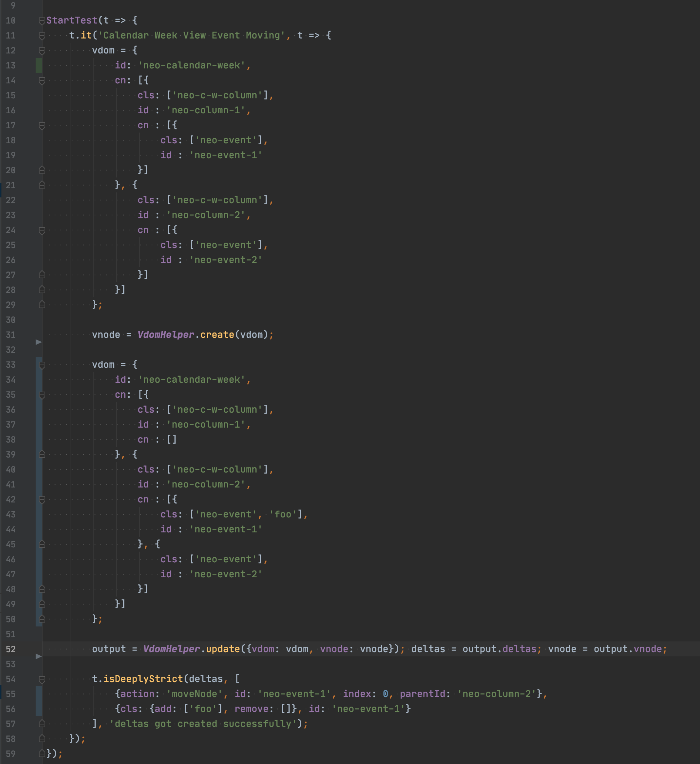Collapse nested cn fold on line 17

pos(42,125)
